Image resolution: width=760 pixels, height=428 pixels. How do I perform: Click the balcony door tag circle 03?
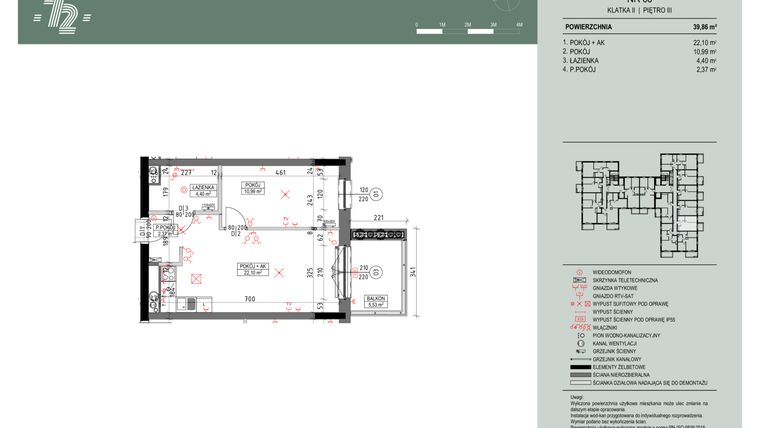[376, 273]
